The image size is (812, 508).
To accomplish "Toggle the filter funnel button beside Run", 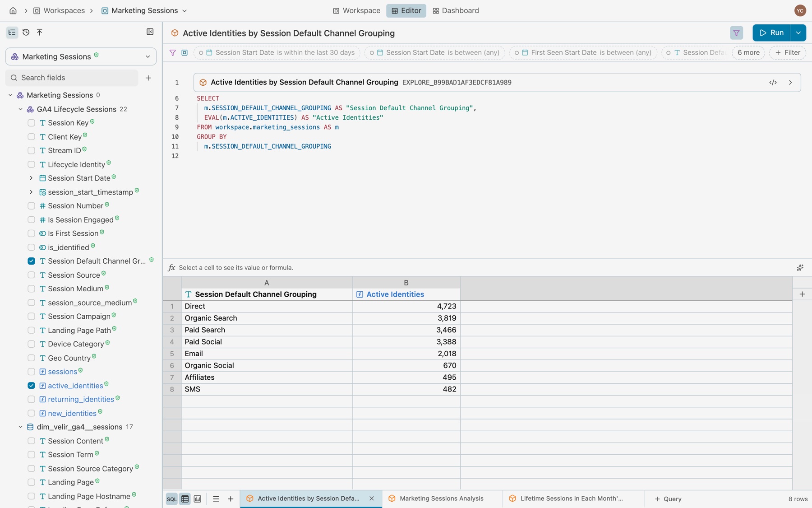I will point(736,33).
